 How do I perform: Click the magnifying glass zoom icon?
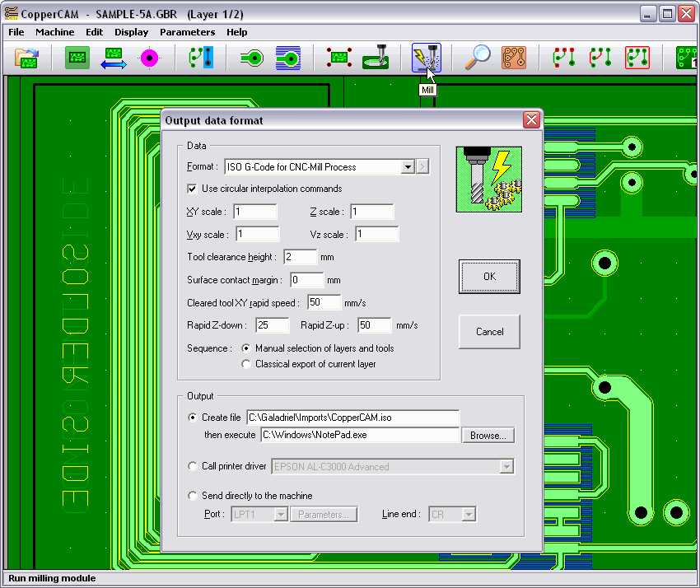(477, 58)
